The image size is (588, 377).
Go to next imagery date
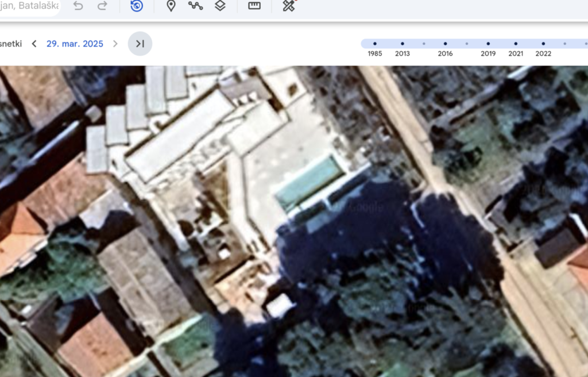pyautogui.click(x=115, y=44)
